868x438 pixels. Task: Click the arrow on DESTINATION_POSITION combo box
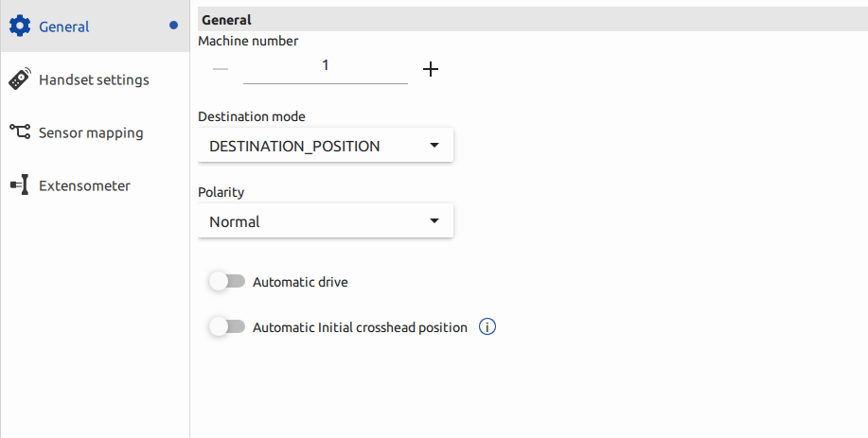point(434,146)
